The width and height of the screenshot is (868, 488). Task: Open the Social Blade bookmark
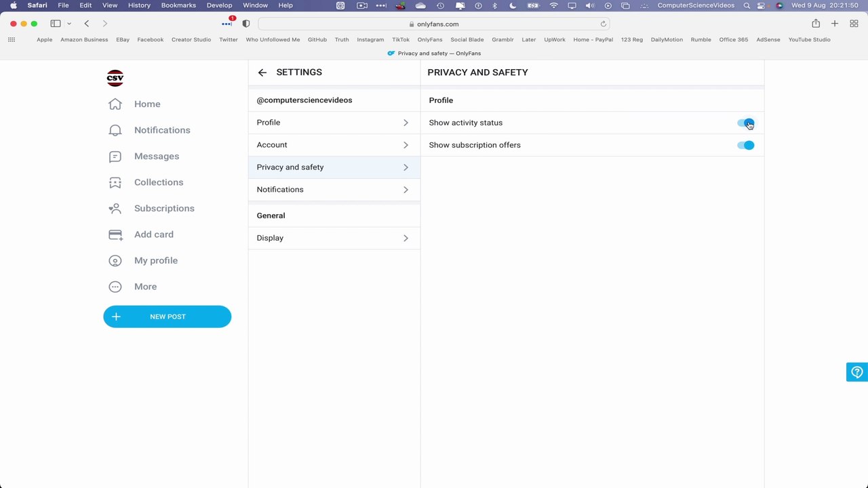click(467, 39)
